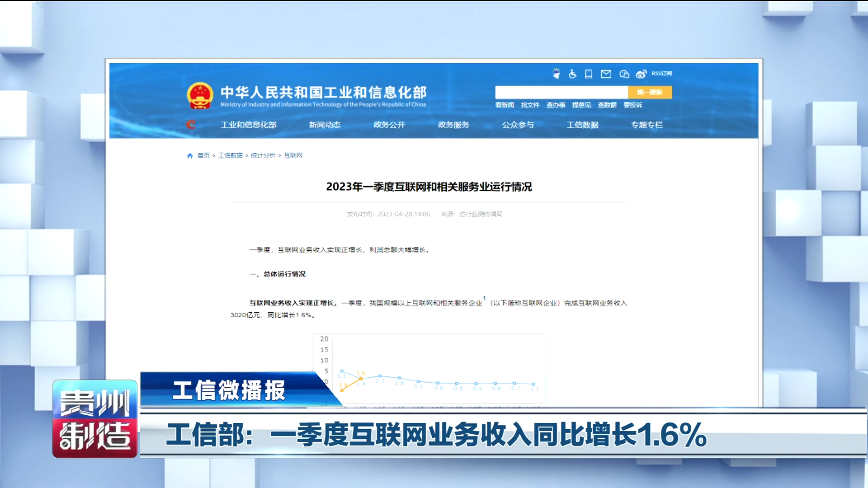Open the accessibility wheelchair icon

click(x=572, y=74)
